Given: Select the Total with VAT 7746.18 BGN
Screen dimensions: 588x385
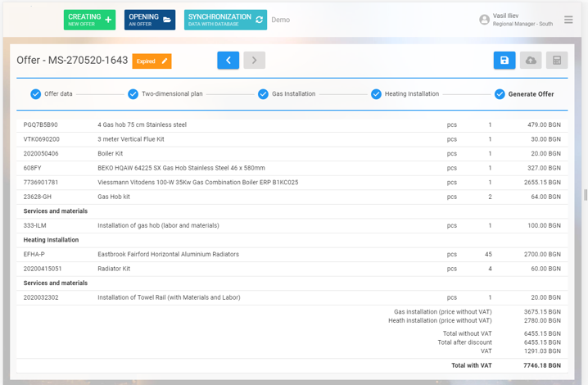Looking at the screenshot, I should [x=542, y=365].
